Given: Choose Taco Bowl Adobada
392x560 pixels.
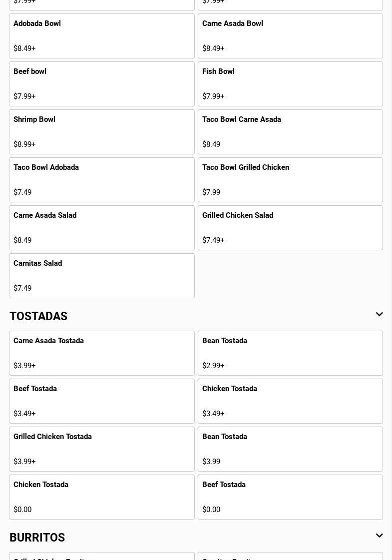Looking at the screenshot, I should pos(101,180).
